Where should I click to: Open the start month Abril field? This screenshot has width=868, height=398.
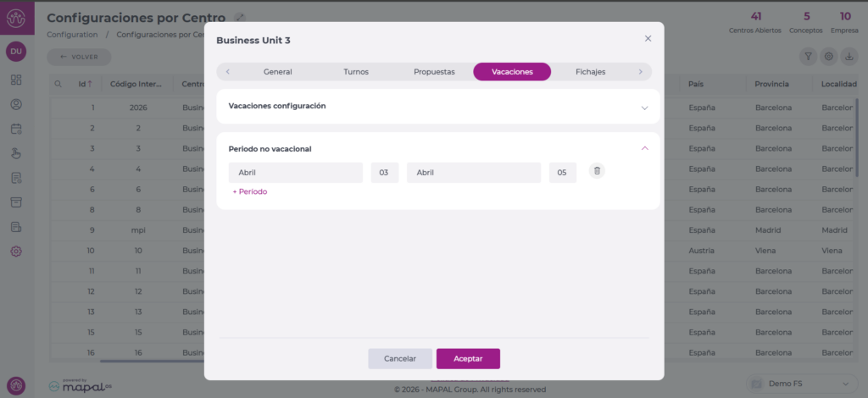295,173
